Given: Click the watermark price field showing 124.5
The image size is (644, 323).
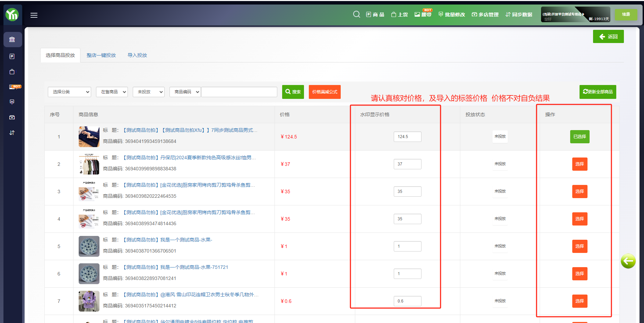Looking at the screenshot, I should tap(407, 137).
